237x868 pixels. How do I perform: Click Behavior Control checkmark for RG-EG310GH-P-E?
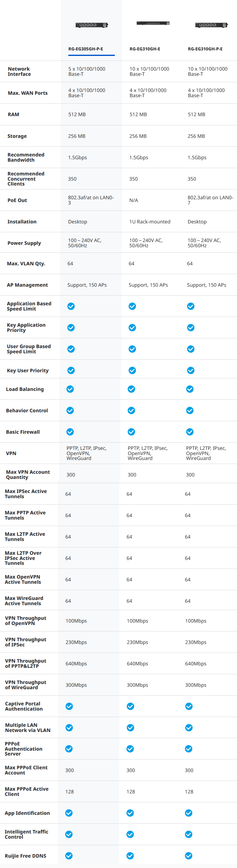(x=190, y=410)
